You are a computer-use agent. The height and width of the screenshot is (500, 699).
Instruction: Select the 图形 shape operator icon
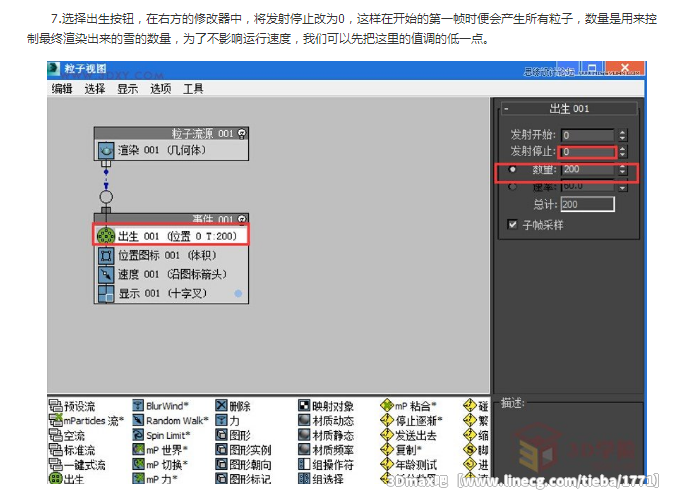(x=222, y=435)
